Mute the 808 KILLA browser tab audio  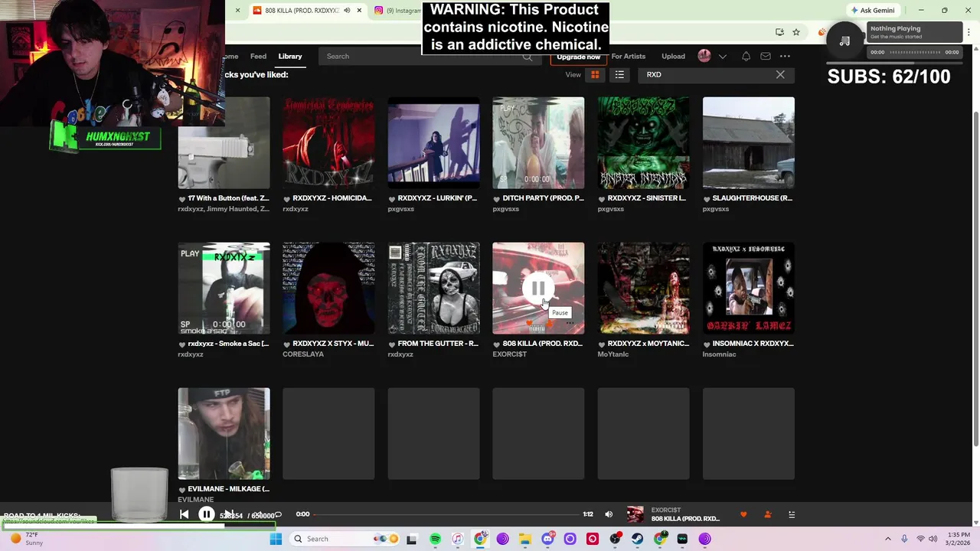pos(346,11)
